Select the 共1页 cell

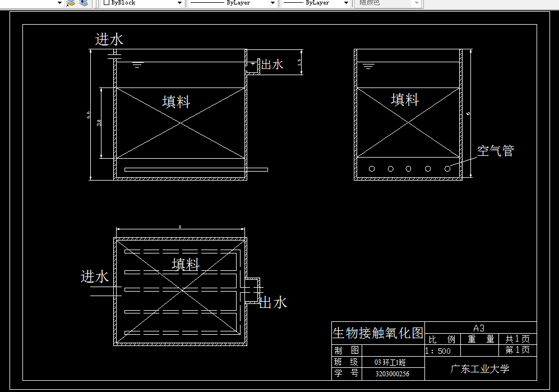[518, 339]
